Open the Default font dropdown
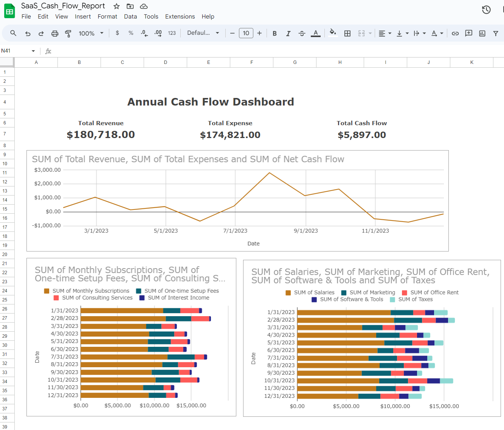This screenshot has height=430, width=504. 203,33
